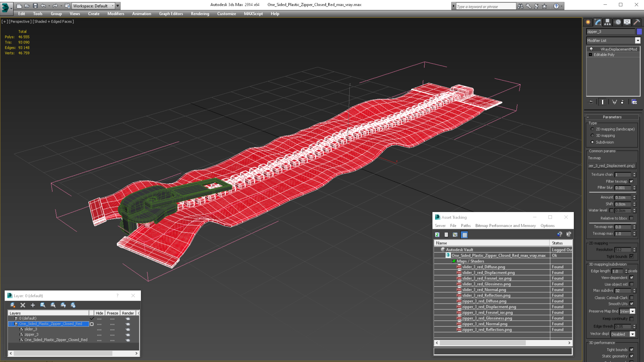Open the Hierarchy command panel tab
This screenshot has width=644, height=362.
coord(608,22)
